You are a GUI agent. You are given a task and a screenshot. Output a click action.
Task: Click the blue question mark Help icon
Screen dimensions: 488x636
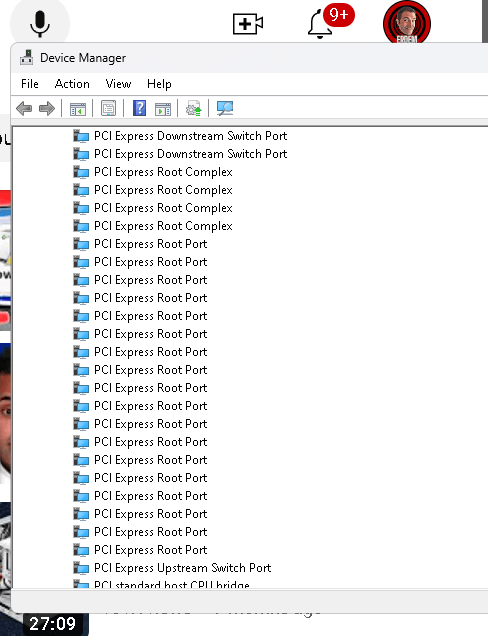(139, 108)
